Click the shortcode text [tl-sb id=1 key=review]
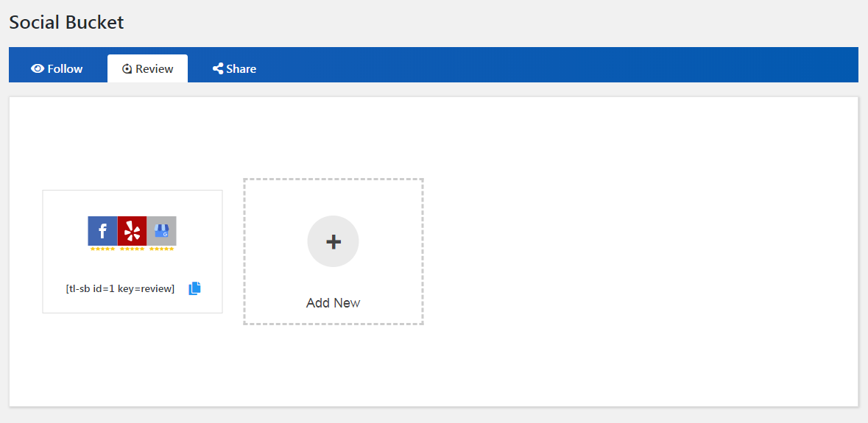Screen dimensions: 868x423 tap(120, 288)
